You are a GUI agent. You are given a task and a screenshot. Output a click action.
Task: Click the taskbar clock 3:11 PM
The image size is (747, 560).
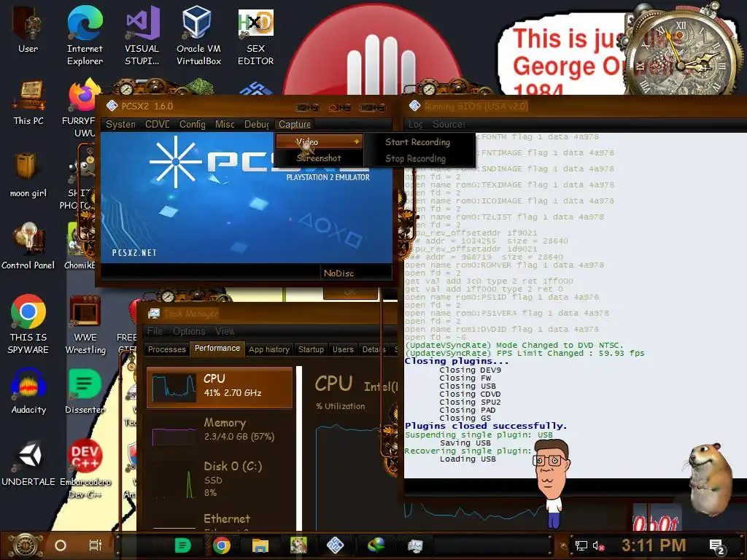pyautogui.click(x=654, y=545)
